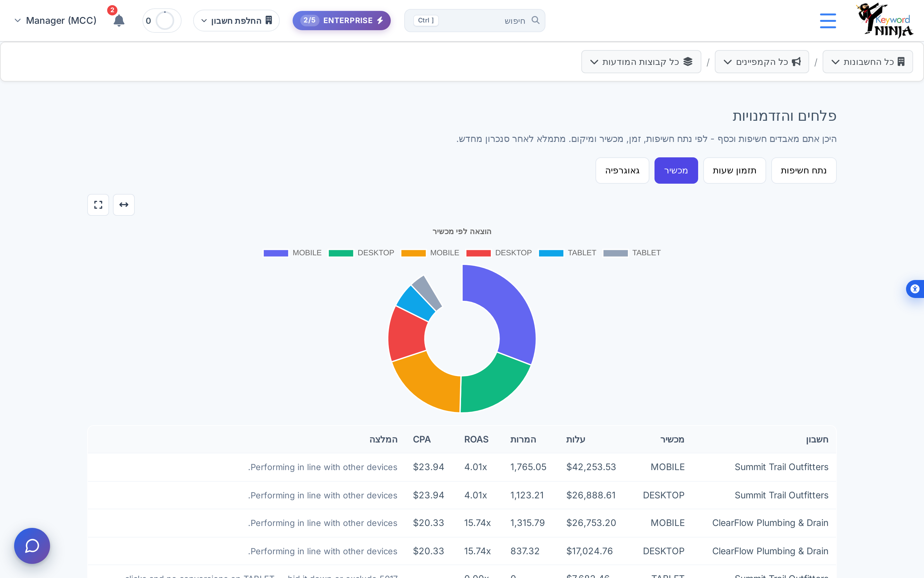Click the cost cell "$26,888.61"

pos(591,495)
